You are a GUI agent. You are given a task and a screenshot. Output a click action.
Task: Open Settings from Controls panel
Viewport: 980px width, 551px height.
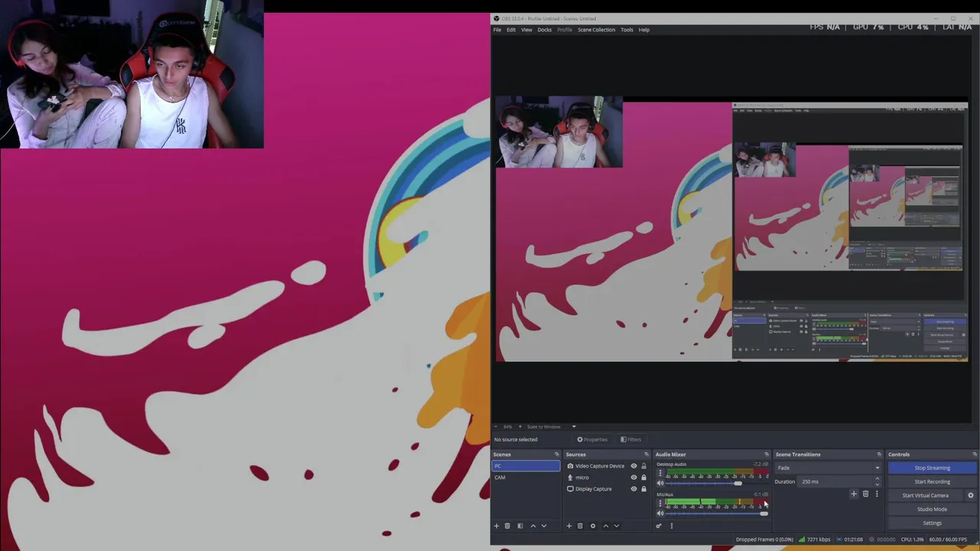(932, 523)
